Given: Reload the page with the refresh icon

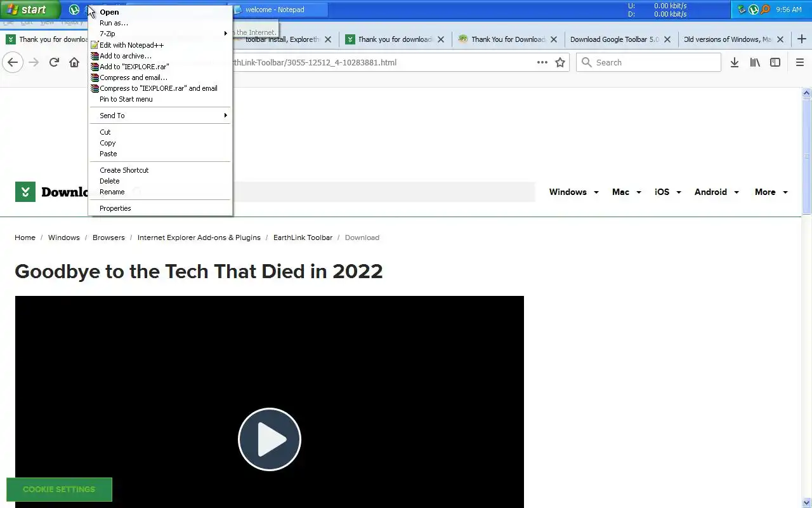Looking at the screenshot, I should pyautogui.click(x=54, y=62).
